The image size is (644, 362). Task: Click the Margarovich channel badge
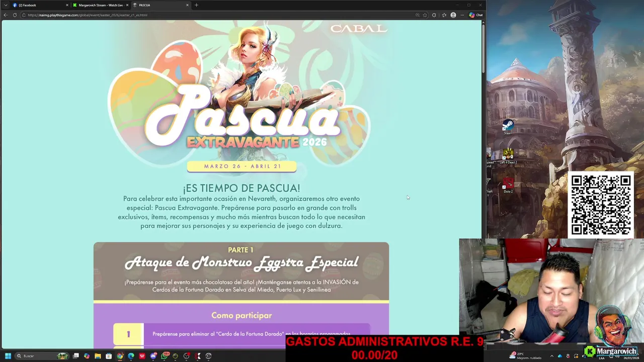click(610, 351)
